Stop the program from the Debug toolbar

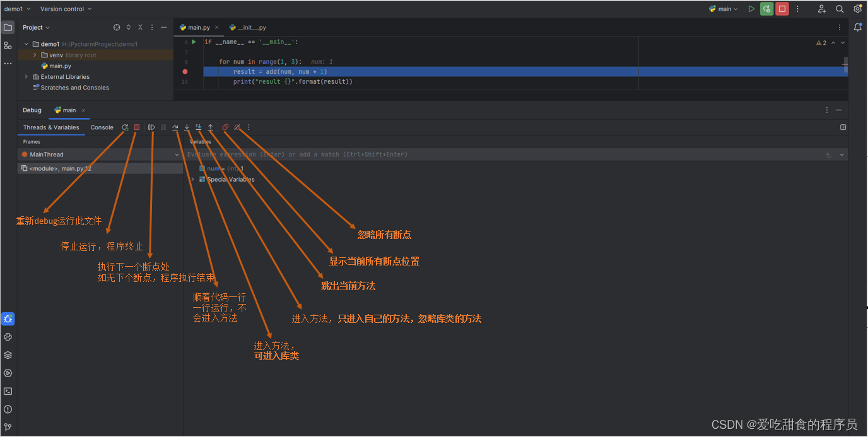[x=136, y=127]
